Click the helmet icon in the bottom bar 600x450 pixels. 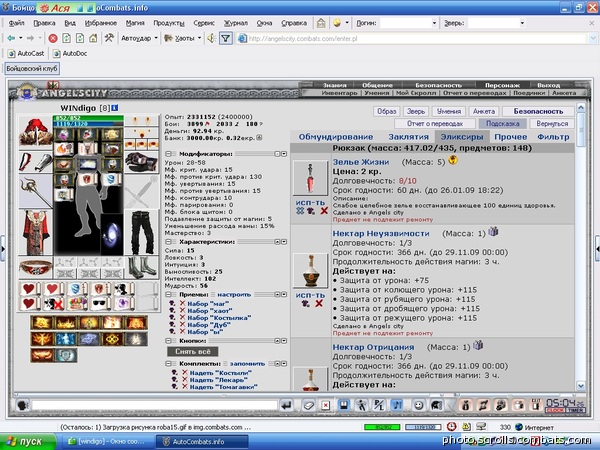tap(437, 405)
